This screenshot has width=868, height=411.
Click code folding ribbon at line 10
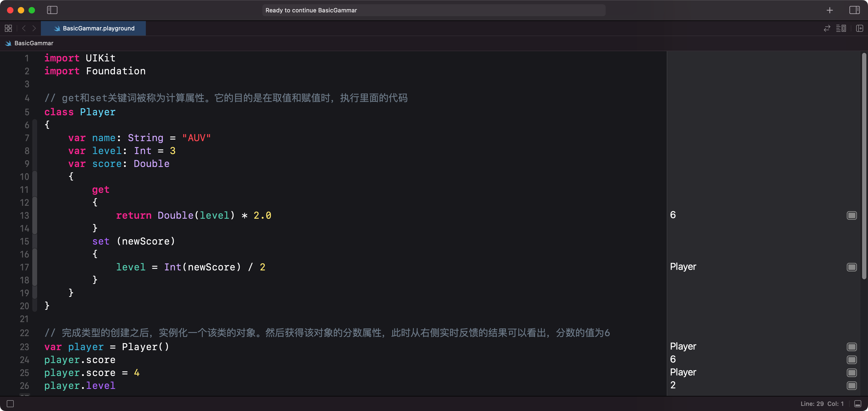point(35,177)
